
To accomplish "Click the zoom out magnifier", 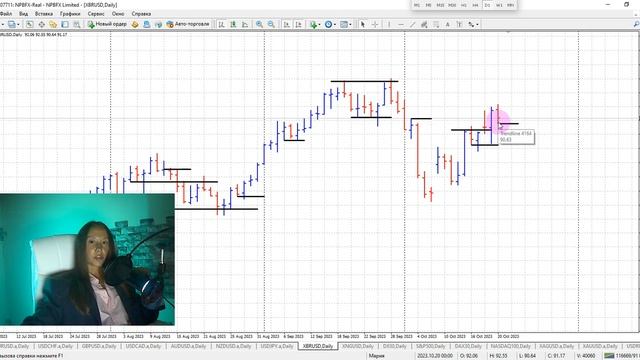I will coord(271,24).
